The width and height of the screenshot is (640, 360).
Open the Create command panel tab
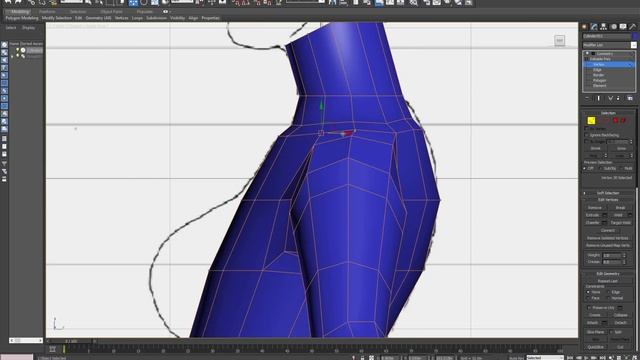[x=584, y=27]
